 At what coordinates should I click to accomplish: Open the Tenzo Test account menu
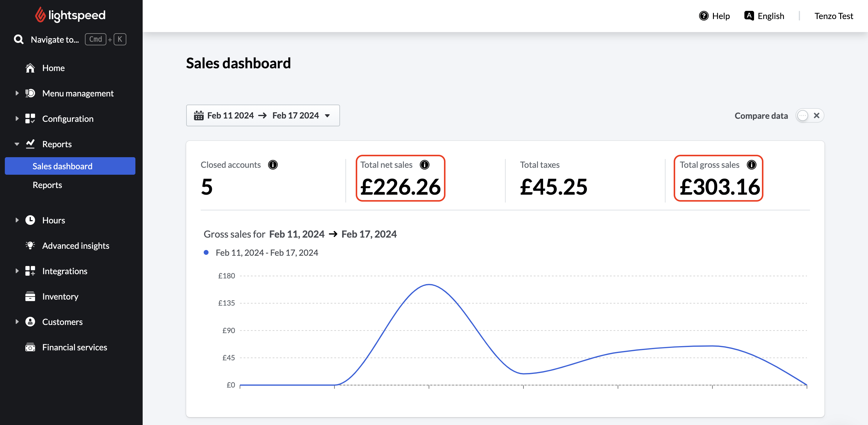tap(834, 16)
